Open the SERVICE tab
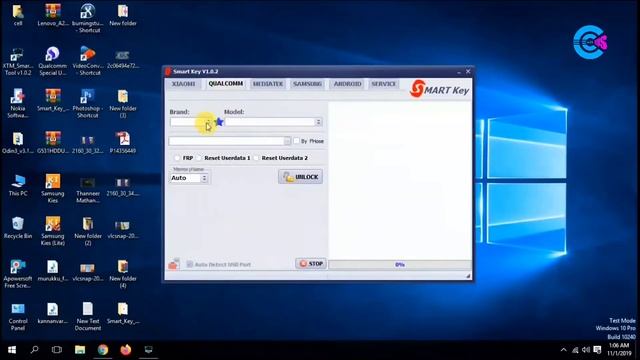The height and width of the screenshot is (360, 640). tap(383, 84)
